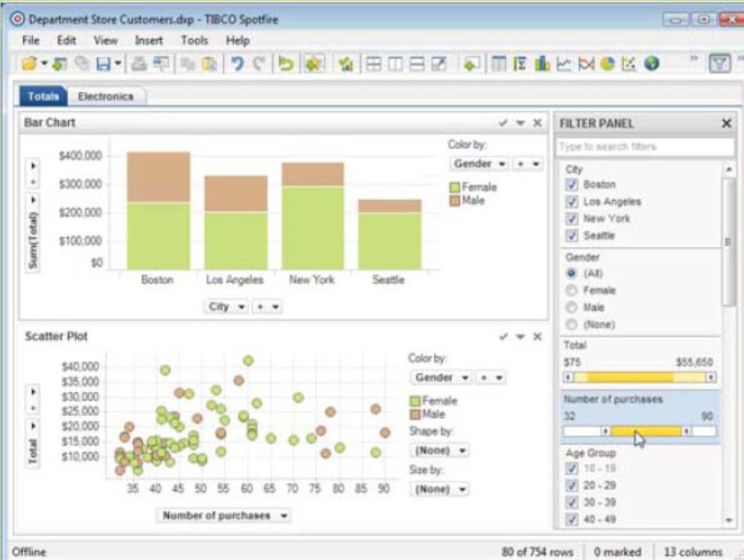
Task: Click the Redo arrow icon
Action: (259, 63)
